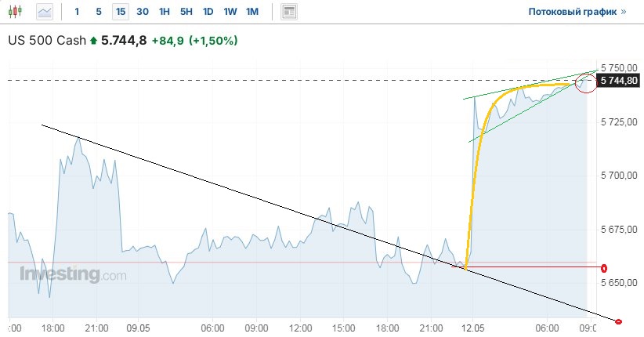Choose the 1H timeframe
The width and height of the screenshot is (644, 337).
(x=164, y=12)
